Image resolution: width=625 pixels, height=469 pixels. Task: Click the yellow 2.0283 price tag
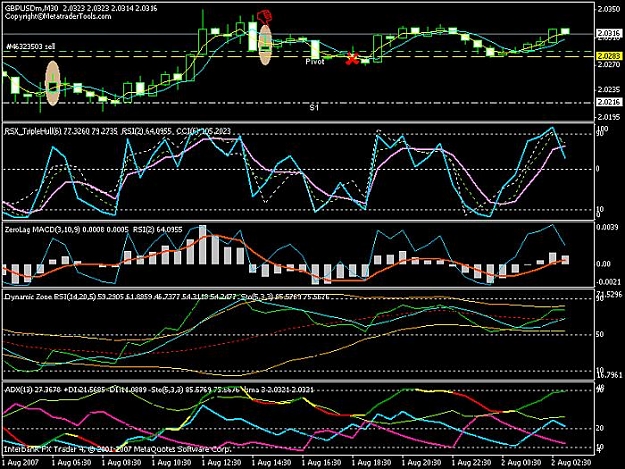pos(609,56)
